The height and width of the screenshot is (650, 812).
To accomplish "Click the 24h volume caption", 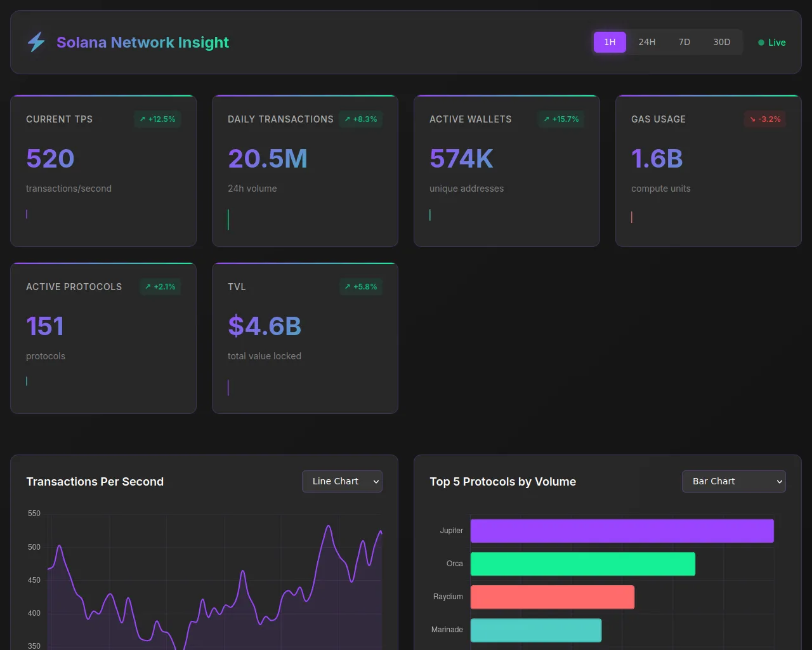I will tap(252, 189).
